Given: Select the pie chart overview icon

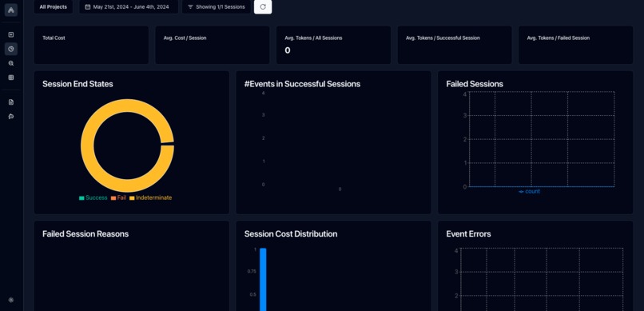Looking at the screenshot, I should coord(11,49).
